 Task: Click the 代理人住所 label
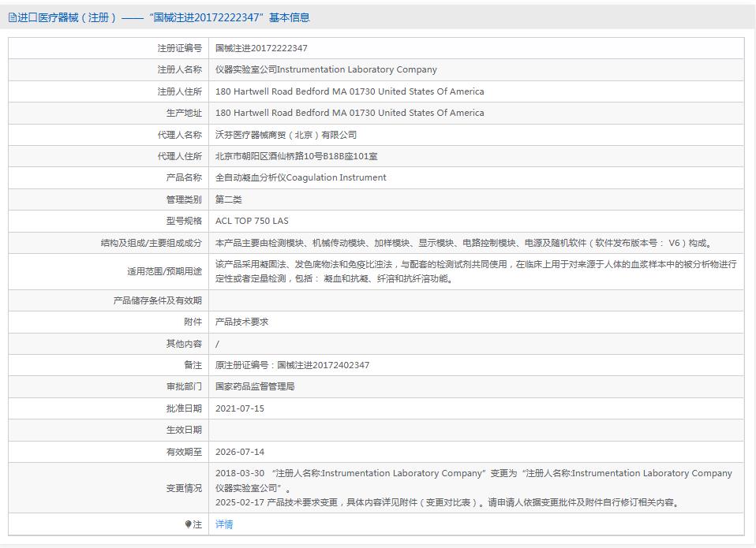click(x=179, y=156)
